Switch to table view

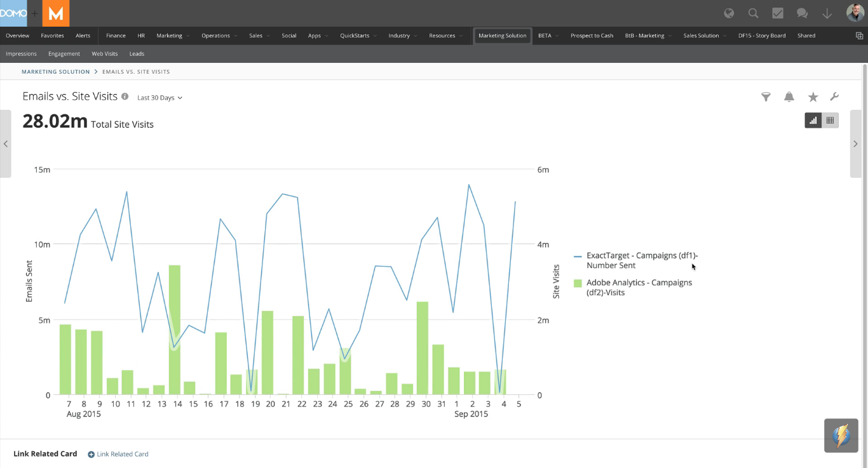pyautogui.click(x=830, y=120)
